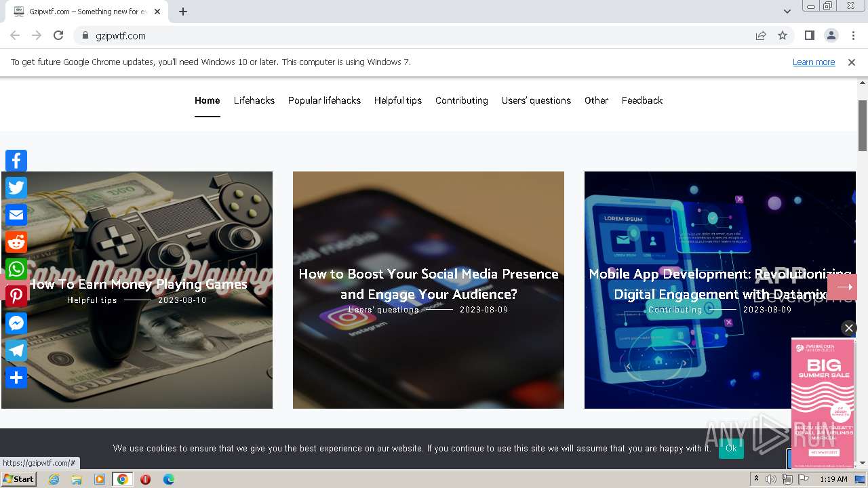The width and height of the screenshot is (868, 488).
Task: Open How To Earn Money Playing Games article
Action: click(137, 284)
